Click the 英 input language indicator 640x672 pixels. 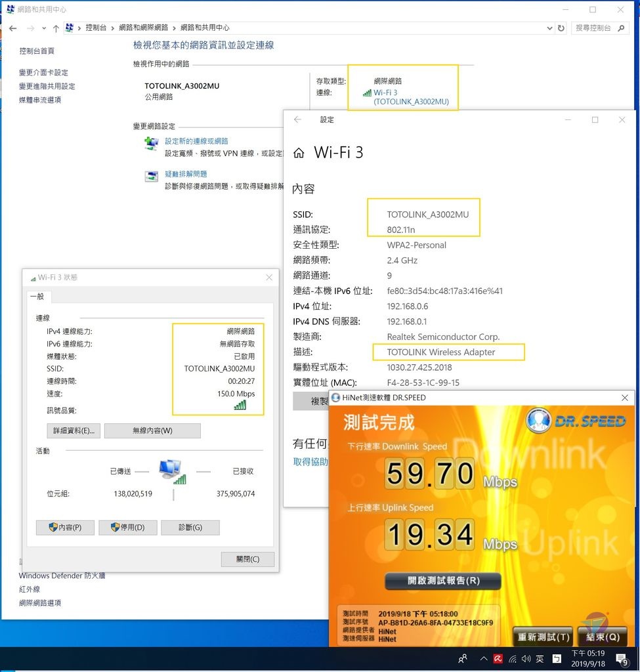coord(540,659)
